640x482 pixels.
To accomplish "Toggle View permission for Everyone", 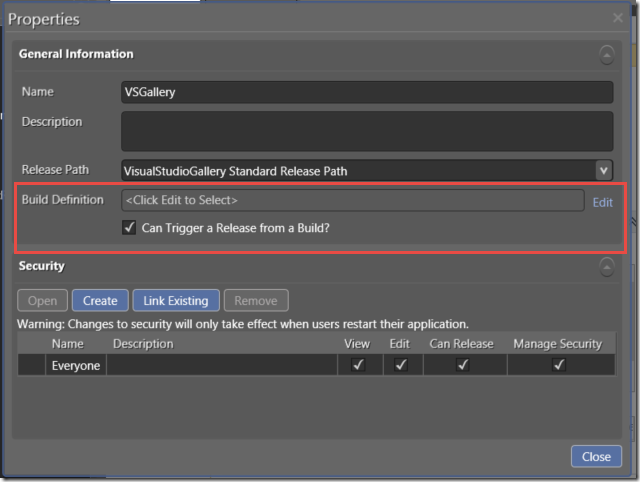I will click(x=358, y=364).
